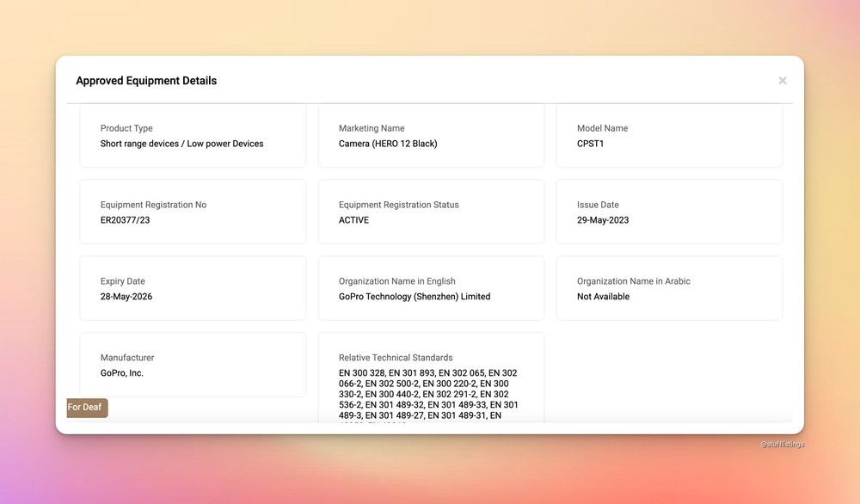860x504 pixels.
Task: Close the Approved Equipment Details dialog
Action: pos(782,81)
